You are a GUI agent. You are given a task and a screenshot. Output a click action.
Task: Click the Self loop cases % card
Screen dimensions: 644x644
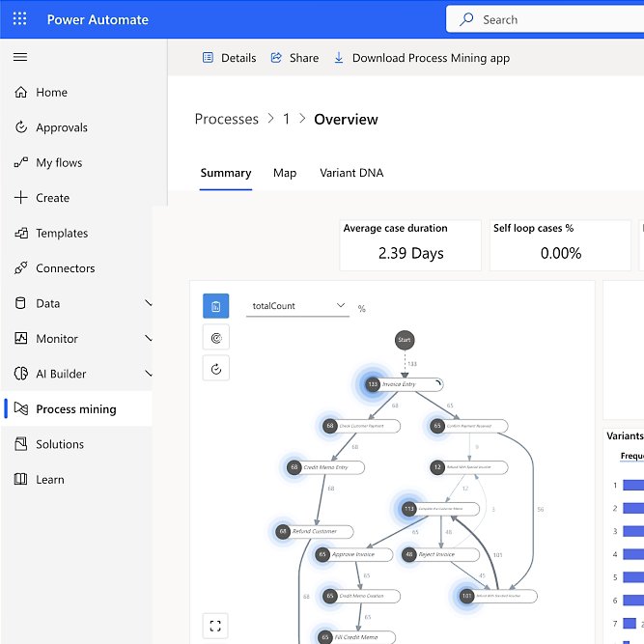tap(560, 245)
